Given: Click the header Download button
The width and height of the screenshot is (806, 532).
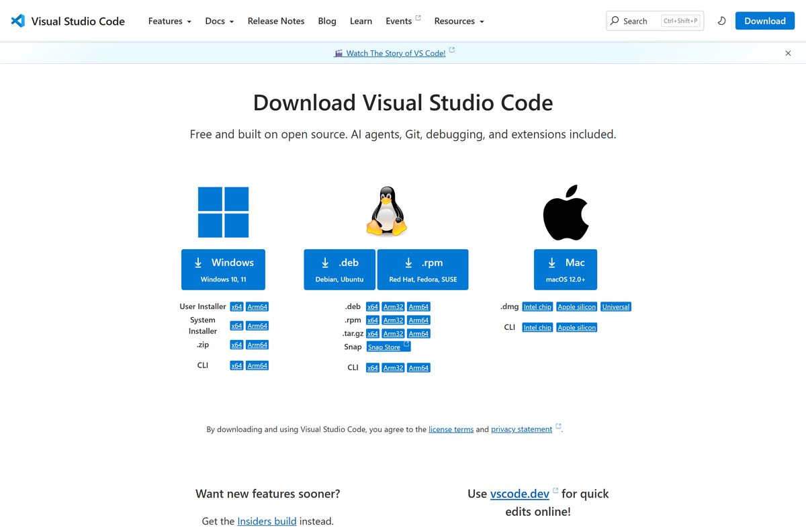Looking at the screenshot, I should 765,21.
